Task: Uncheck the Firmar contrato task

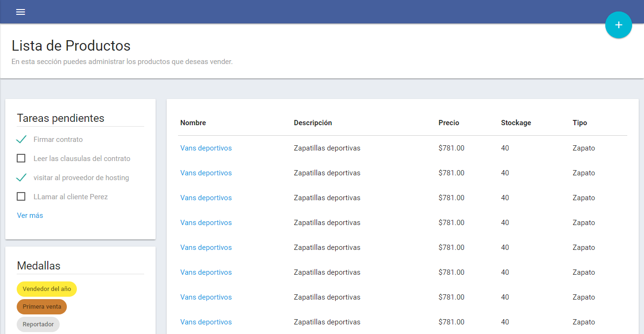Action: coord(21,140)
